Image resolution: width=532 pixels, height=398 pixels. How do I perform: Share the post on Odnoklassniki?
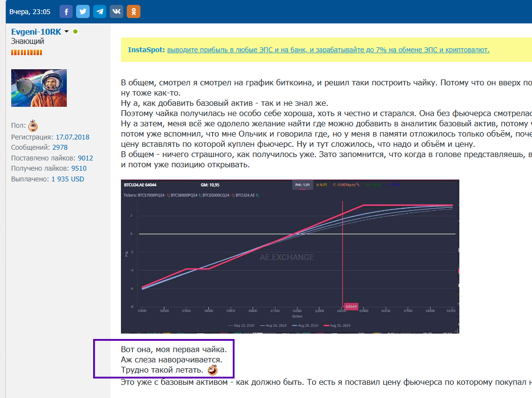pyautogui.click(x=133, y=12)
